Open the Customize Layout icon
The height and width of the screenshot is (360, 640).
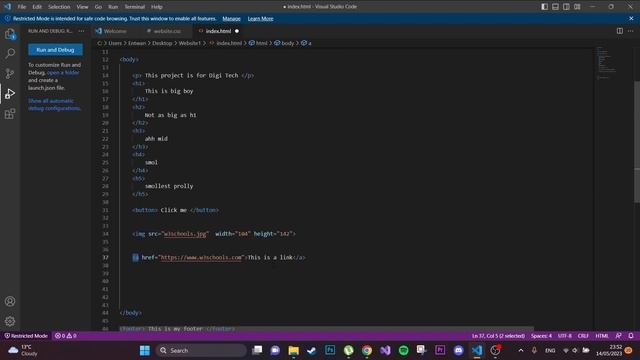pos(577,7)
